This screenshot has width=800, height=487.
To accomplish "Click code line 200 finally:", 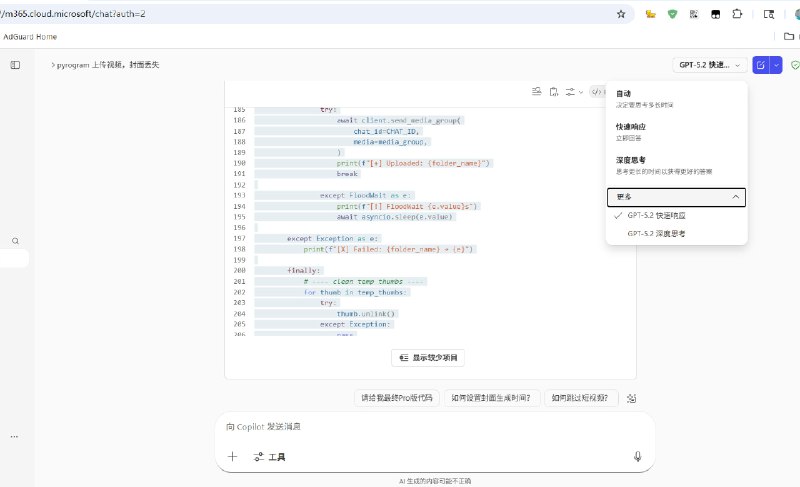I will tap(303, 271).
